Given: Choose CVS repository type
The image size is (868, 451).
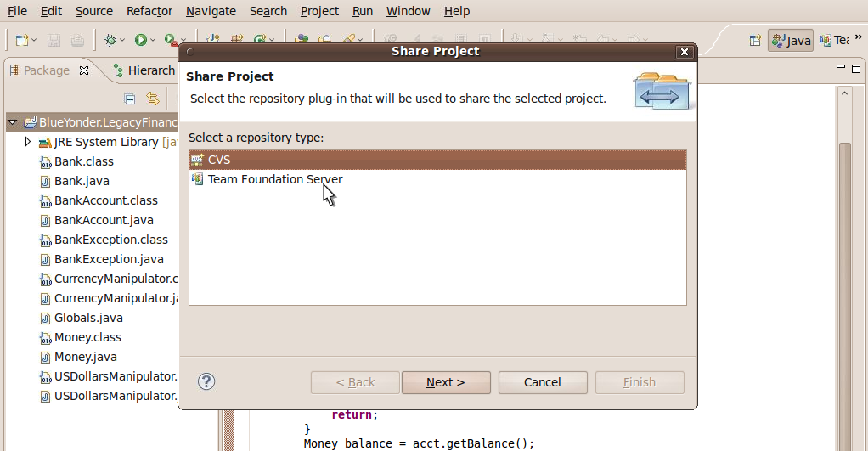Looking at the screenshot, I should coord(437,160).
